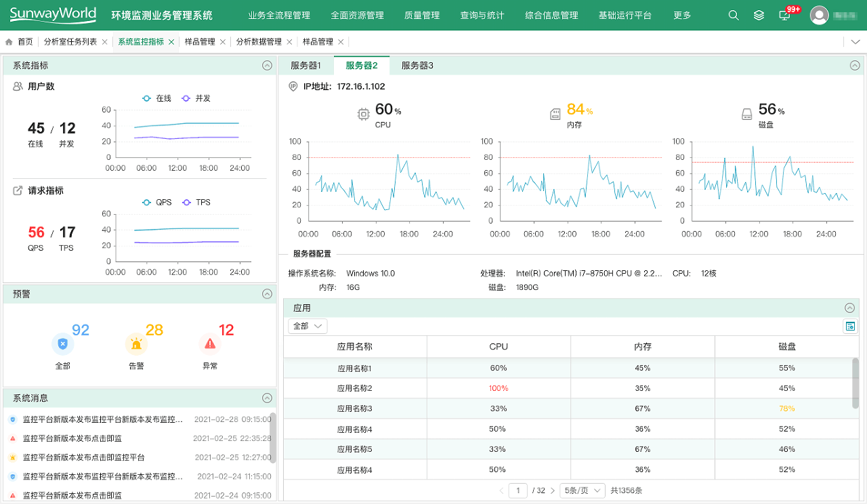Image resolution: width=867 pixels, height=504 pixels.
Task: Click the search magnifier icon in header
Action: (734, 16)
